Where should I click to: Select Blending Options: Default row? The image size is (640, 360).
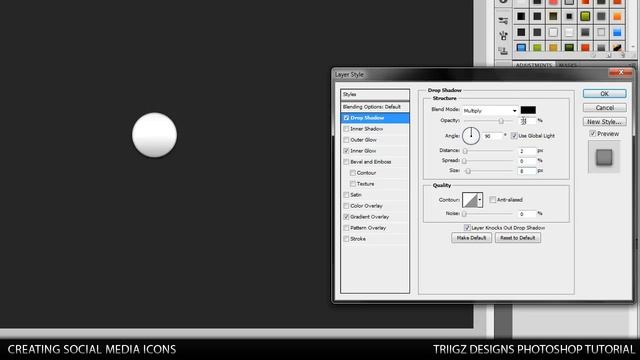pyautogui.click(x=375, y=107)
